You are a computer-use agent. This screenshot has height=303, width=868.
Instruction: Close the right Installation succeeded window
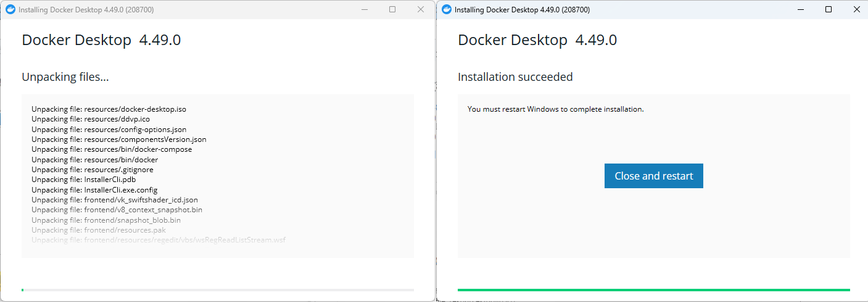pyautogui.click(x=856, y=9)
